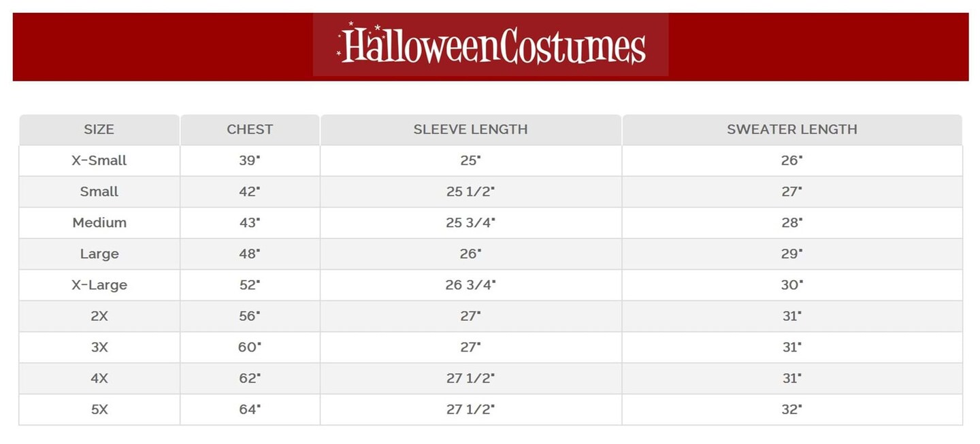Select the 2X size row label
The height and width of the screenshot is (444, 980).
[x=99, y=316]
